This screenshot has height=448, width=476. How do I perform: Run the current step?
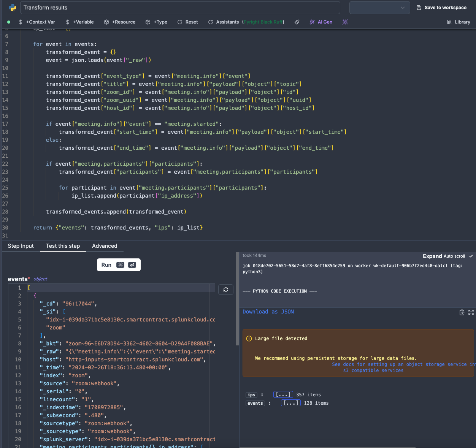click(x=119, y=265)
